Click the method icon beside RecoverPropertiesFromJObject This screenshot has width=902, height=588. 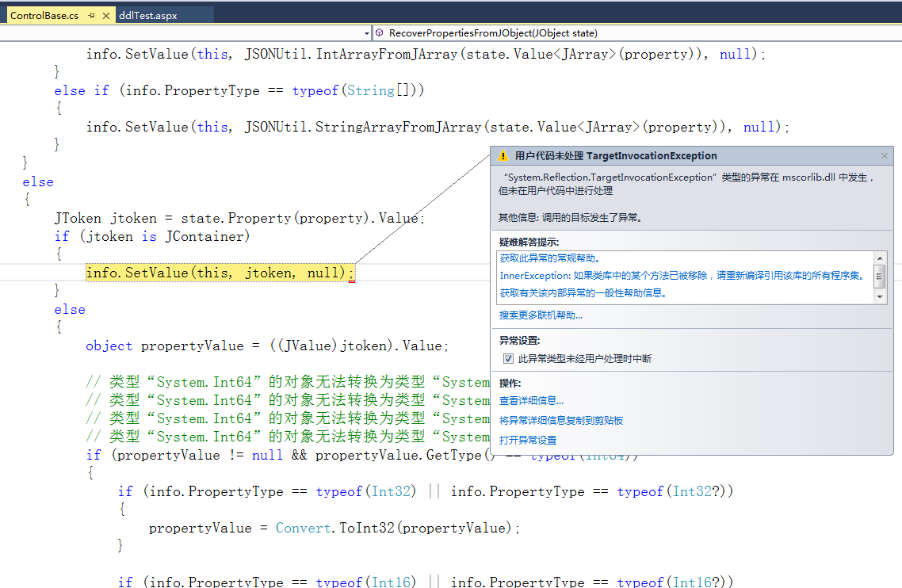pos(380,33)
